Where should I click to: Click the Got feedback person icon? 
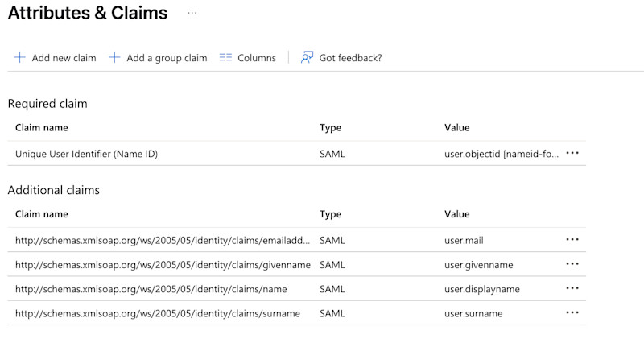pos(307,58)
